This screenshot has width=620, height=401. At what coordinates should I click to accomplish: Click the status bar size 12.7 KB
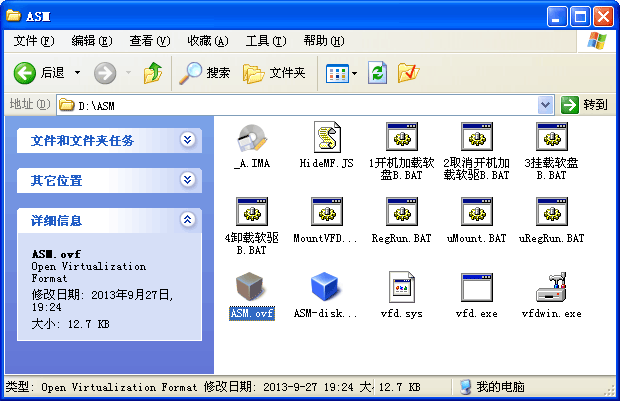coord(399,387)
